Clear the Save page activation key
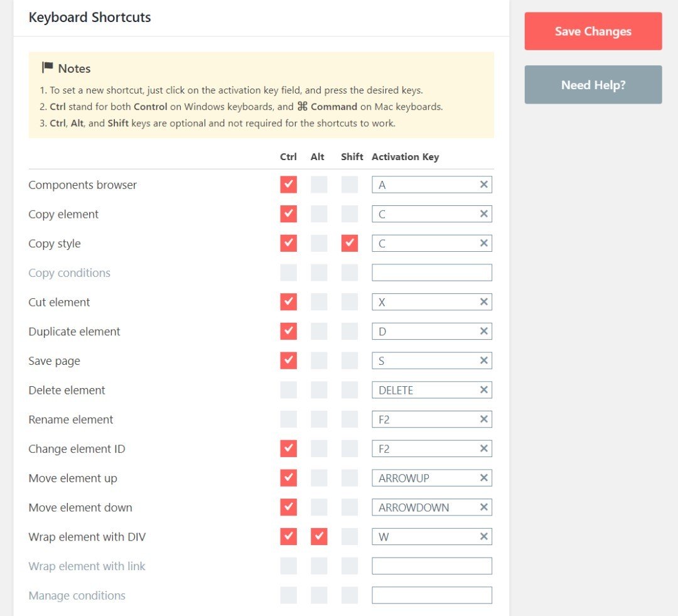678x616 pixels. pos(483,360)
